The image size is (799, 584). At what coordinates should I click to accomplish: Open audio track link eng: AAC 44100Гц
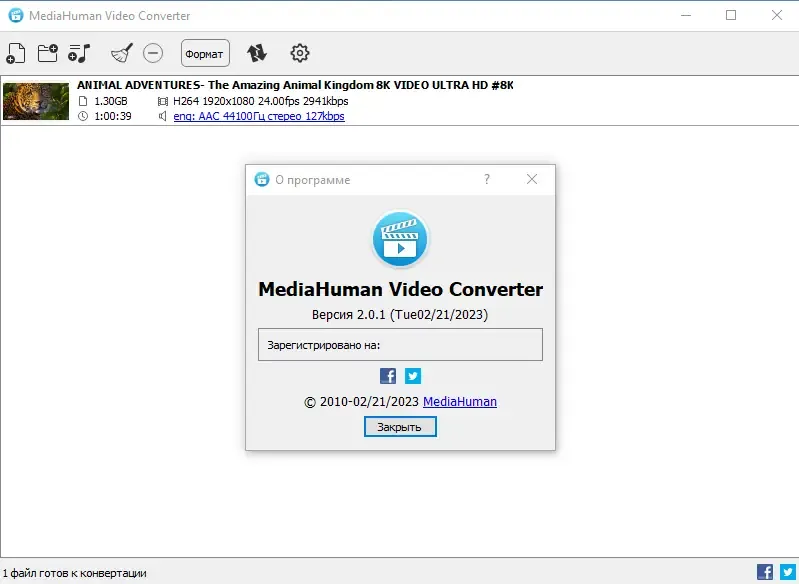pos(259,116)
